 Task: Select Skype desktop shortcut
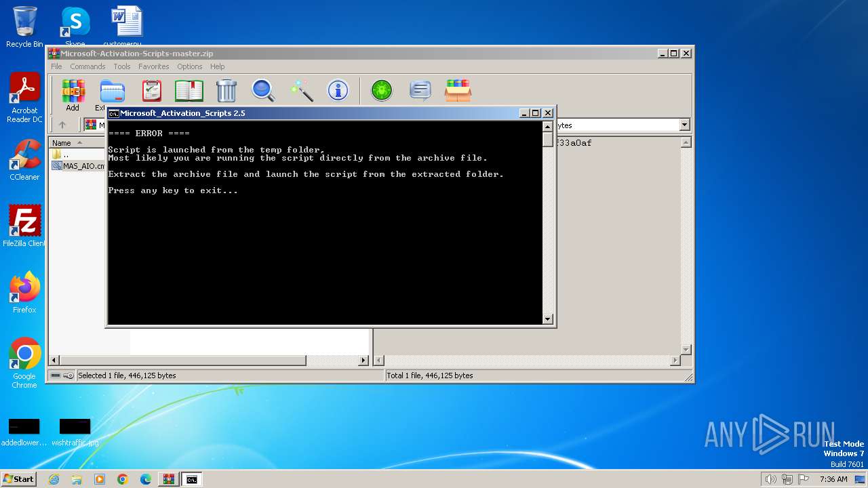point(75,26)
